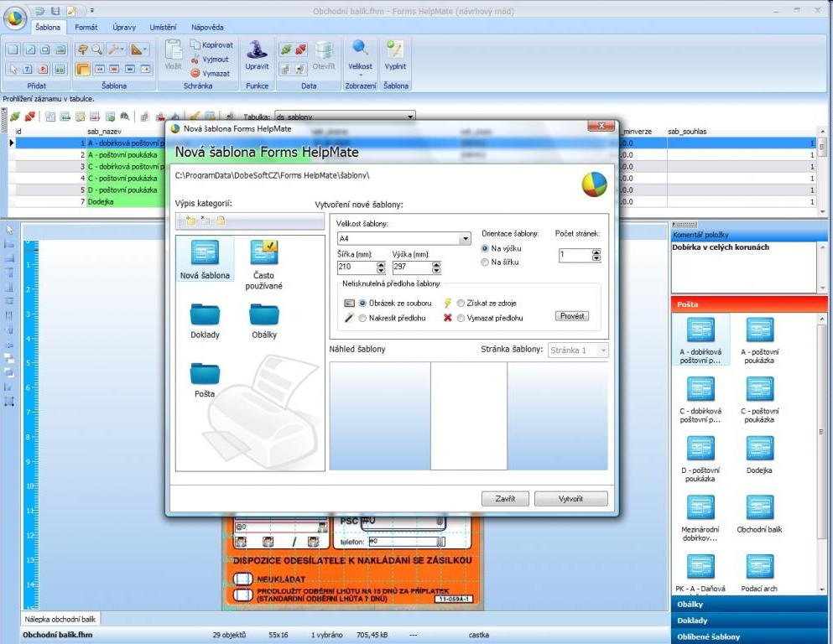Expand the Doklady panel section
The image size is (833, 644).
749,621
